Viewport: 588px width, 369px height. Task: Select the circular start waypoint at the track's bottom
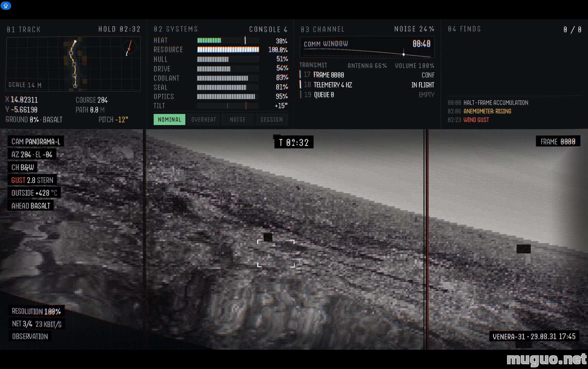pyautogui.click(x=75, y=86)
